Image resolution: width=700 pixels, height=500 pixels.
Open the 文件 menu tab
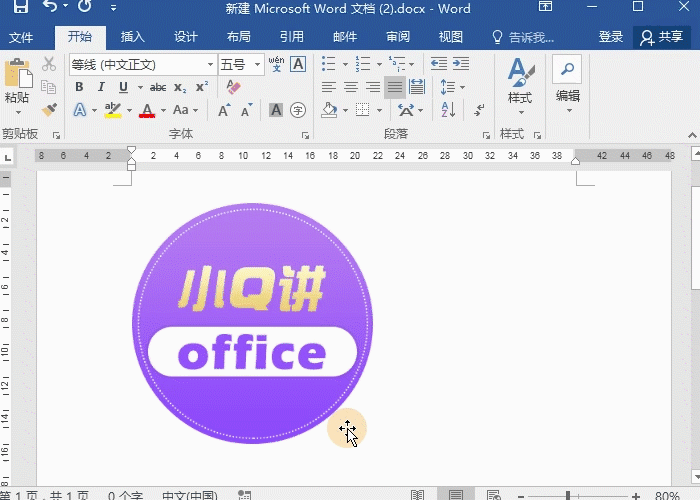tap(21, 37)
